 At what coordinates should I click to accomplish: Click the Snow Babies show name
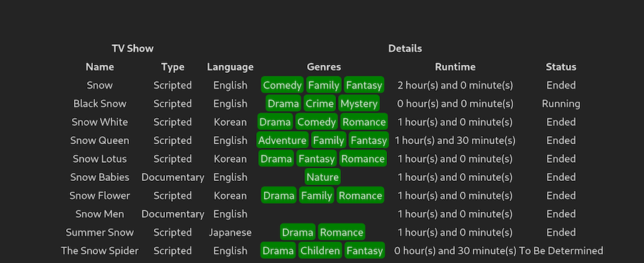100,177
